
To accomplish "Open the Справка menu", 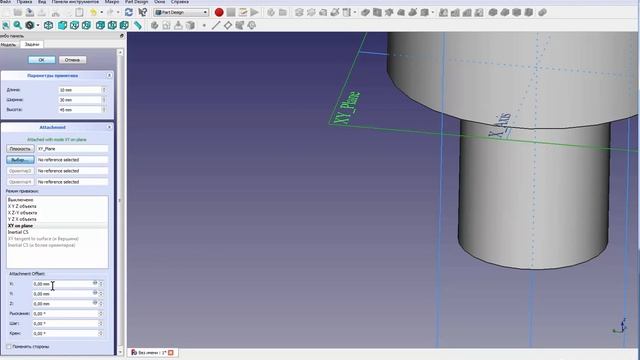I will click(179, 2).
